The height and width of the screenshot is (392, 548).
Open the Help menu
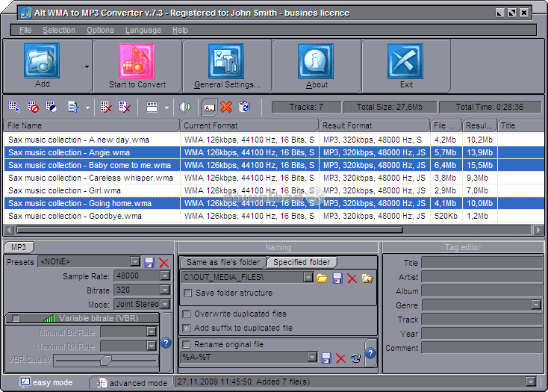pyautogui.click(x=180, y=30)
